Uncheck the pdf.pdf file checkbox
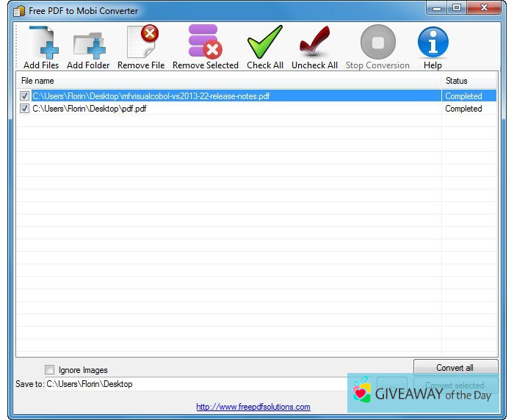 point(25,109)
